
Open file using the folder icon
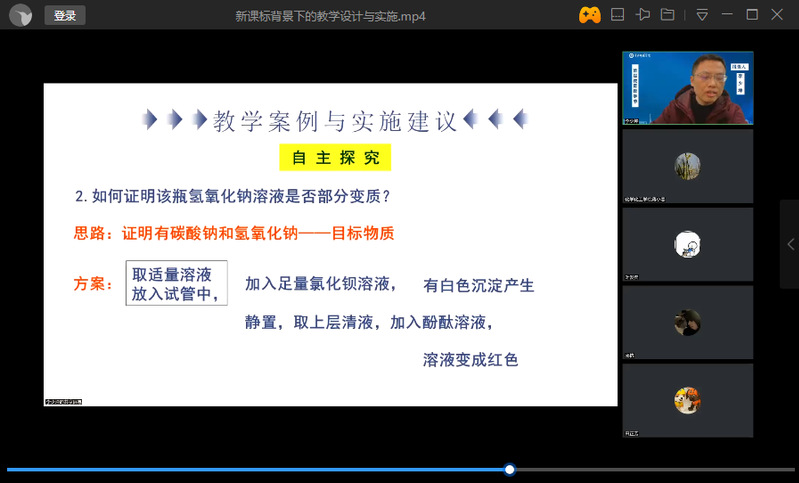(667, 15)
